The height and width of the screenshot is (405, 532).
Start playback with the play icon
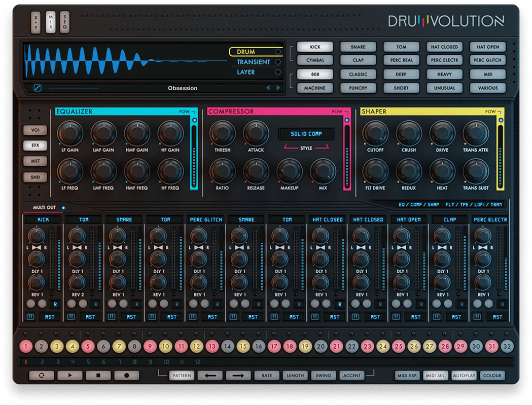click(71, 375)
